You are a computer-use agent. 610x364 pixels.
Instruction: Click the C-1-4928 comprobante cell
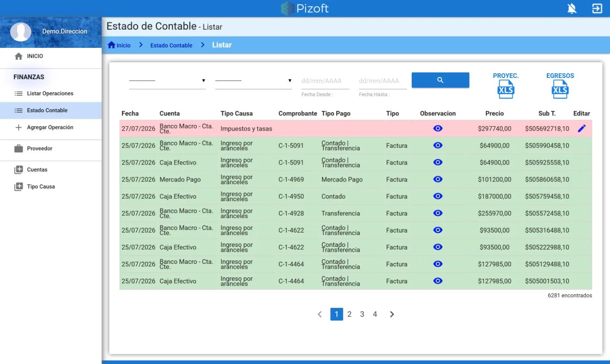(291, 213)
